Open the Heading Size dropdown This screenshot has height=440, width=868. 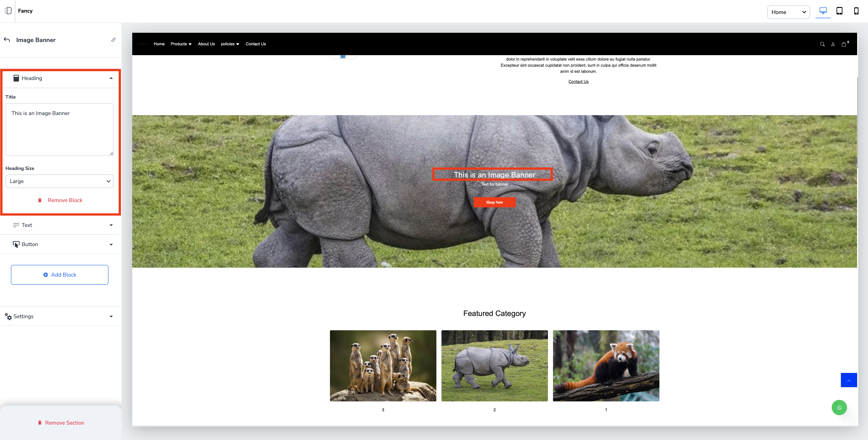[x=60, y=181]
